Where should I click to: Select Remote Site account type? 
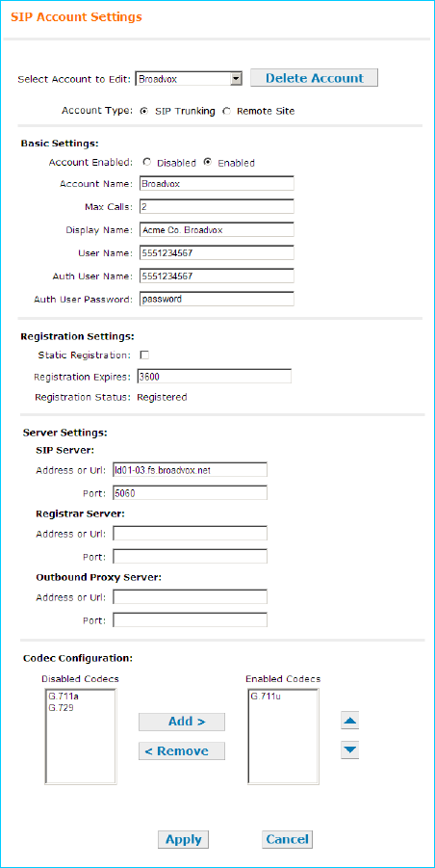click(226, 111)
